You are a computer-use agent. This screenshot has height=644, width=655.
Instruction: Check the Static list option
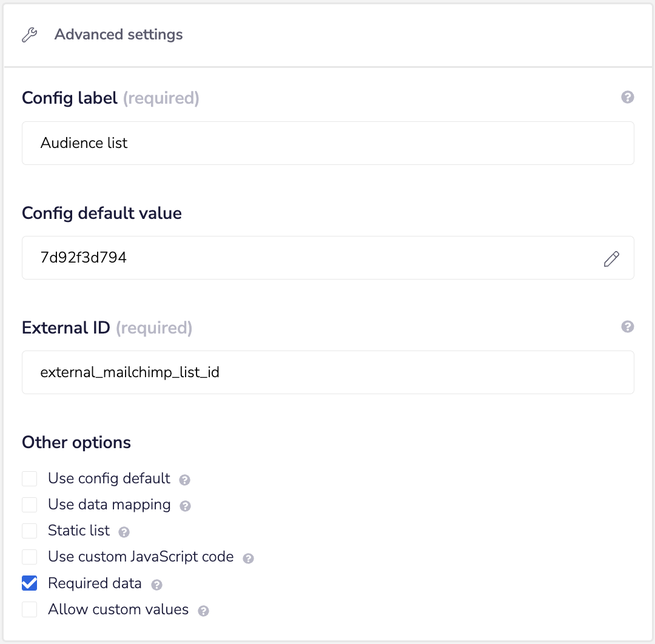pos(30,531)
